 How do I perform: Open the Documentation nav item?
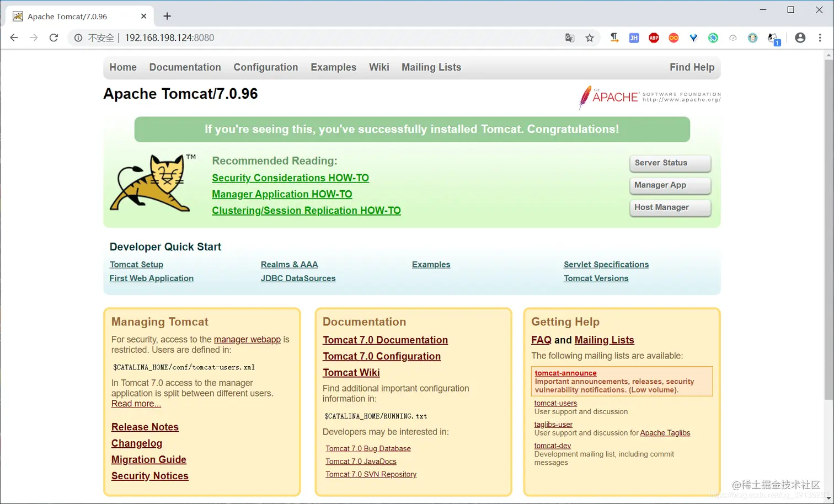(x=185, y=67)
